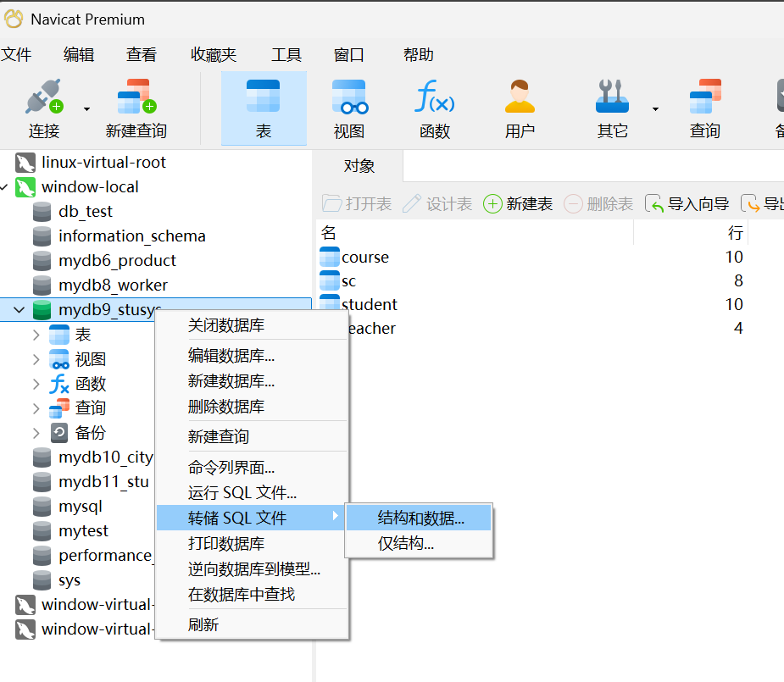Select the User (用户) toolbar icon
Image resolution: width=784 pixels, height=682 pixels.
[x=520, y=96]
